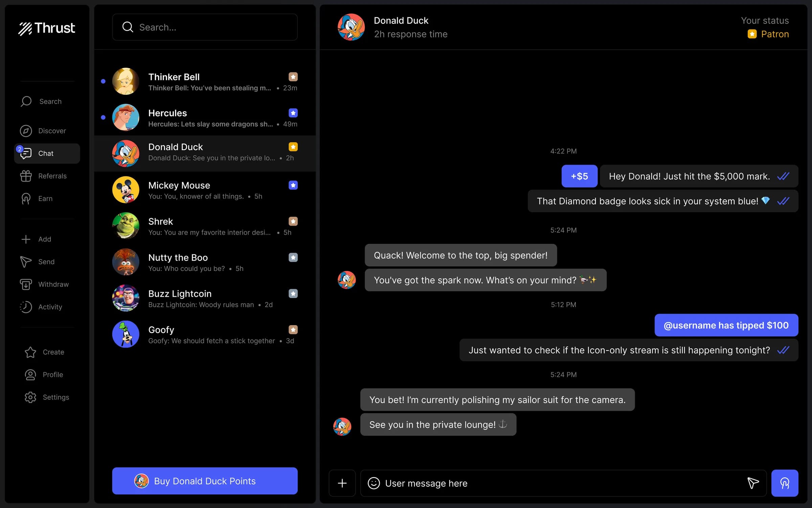Click Buzz Lightcoin's avatar
Viewport: 812px width, 508px height.
[x=126, y=298]
